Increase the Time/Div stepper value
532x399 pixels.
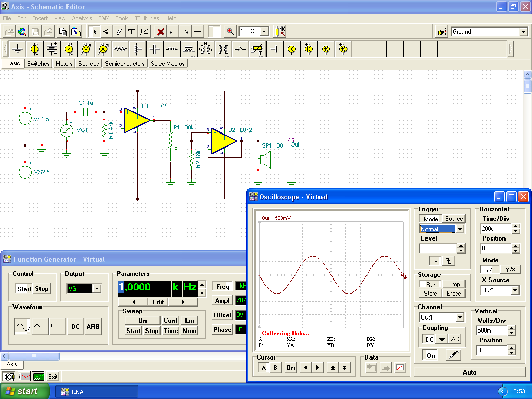[516, 227]
